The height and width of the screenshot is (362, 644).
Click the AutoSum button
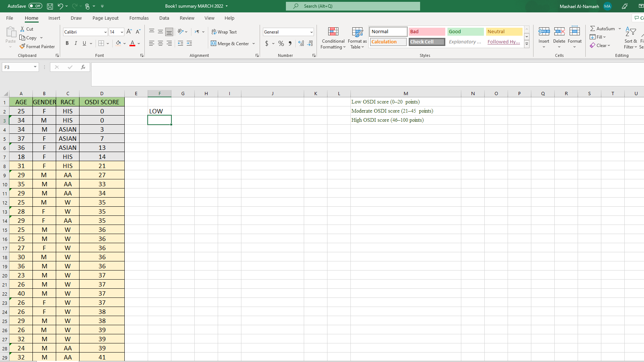(602, 28)
